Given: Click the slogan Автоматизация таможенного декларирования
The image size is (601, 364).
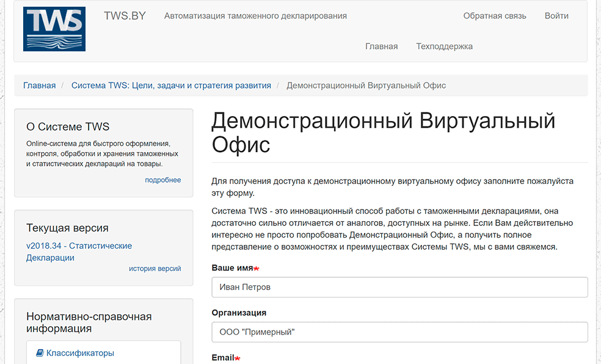Looking at the screenshot, I should 255,16.
